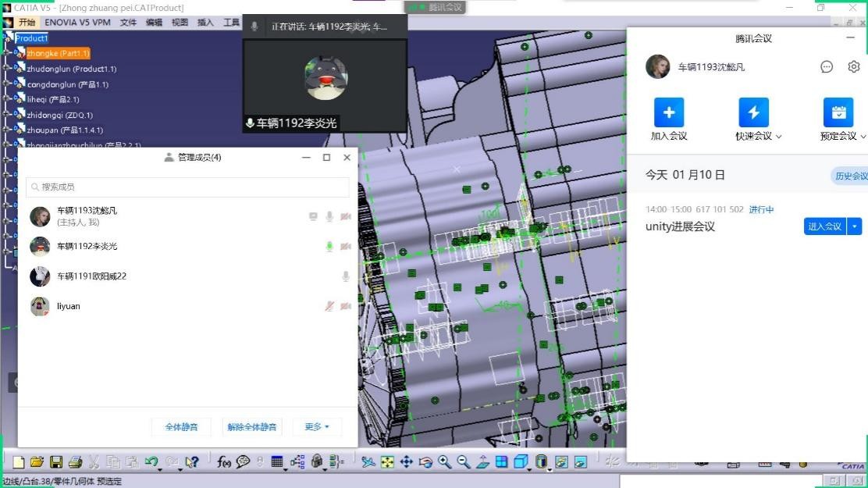Open the 插入 menu

pyautogui.click(x=205, y=23)
